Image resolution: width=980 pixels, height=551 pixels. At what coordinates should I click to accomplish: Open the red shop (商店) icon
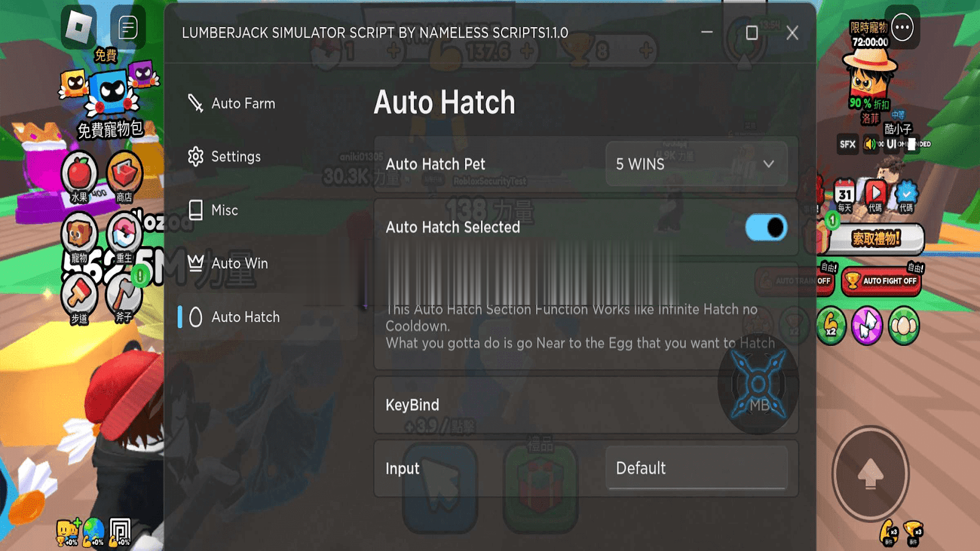tap(124, 176)
